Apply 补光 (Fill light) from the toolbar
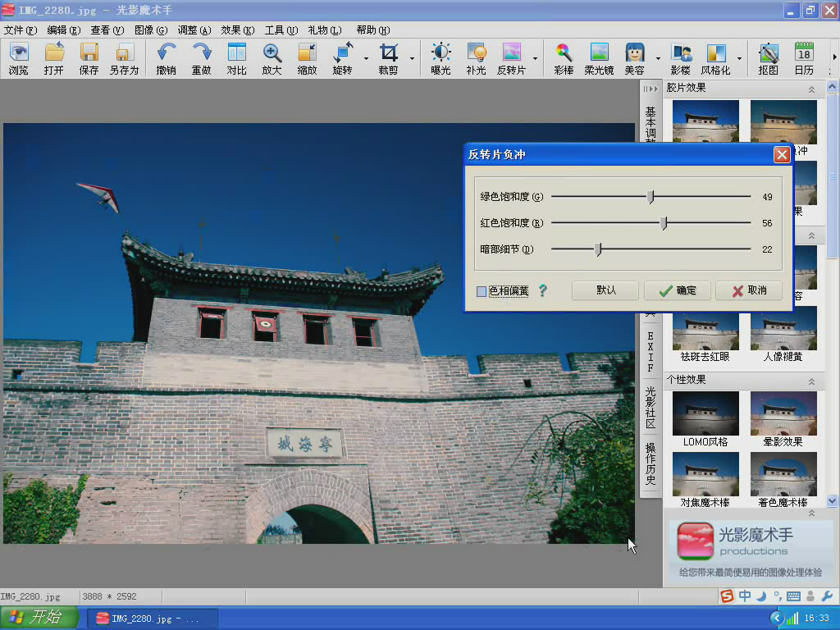 (477, 58)
